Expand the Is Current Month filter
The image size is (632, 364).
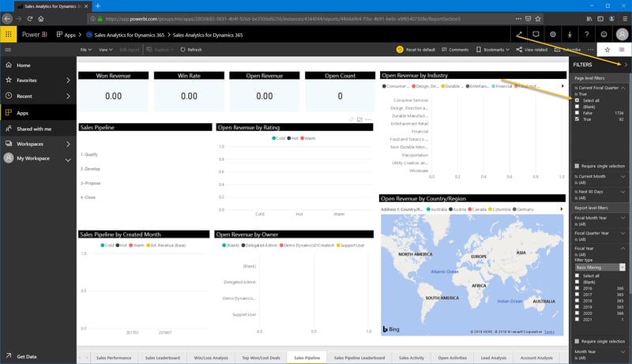pos(623,177)
